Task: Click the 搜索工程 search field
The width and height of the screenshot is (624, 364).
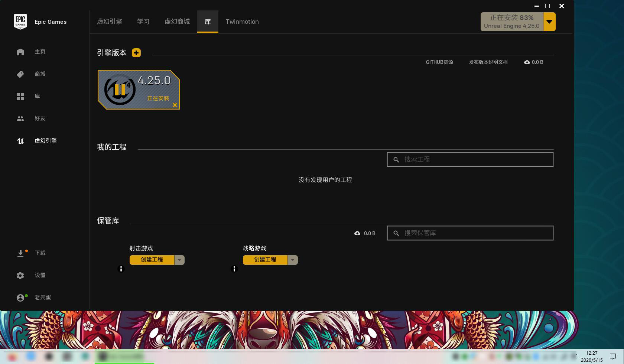Action: click(470, 159)
